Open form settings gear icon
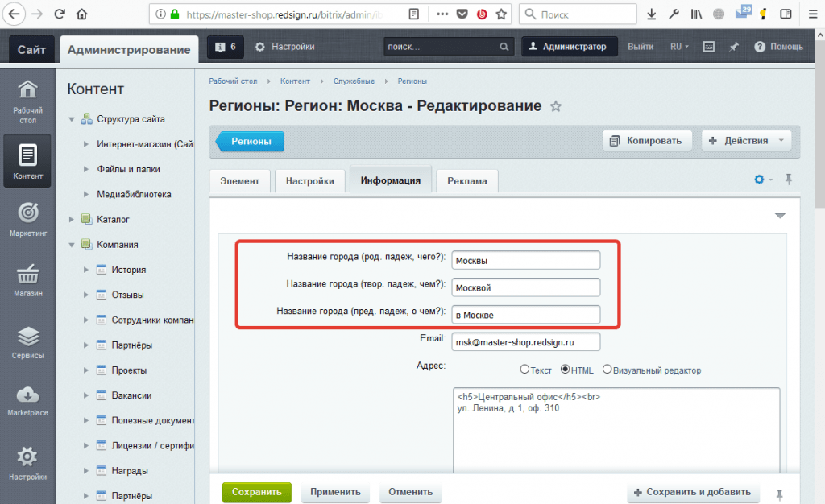825x504 pixels. [758, 180]
